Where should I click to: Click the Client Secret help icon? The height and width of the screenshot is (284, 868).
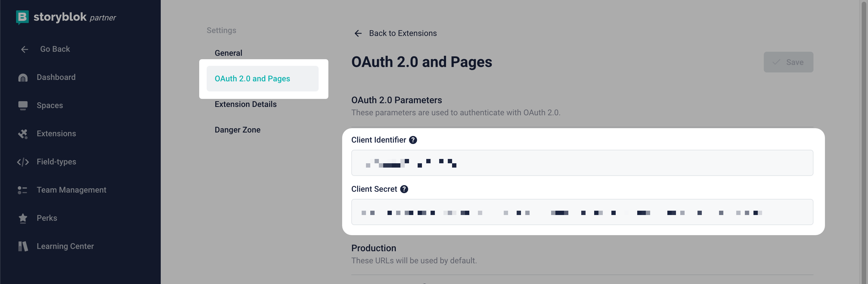pos(404,189)
